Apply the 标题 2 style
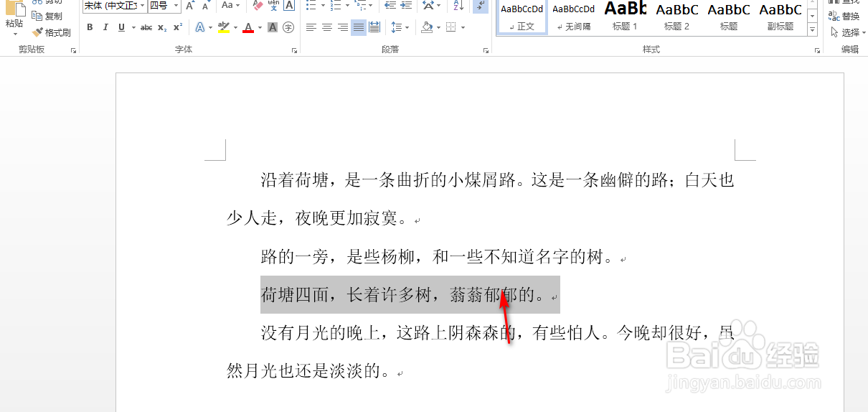This screenshot has height=412, width=868. 677,17
